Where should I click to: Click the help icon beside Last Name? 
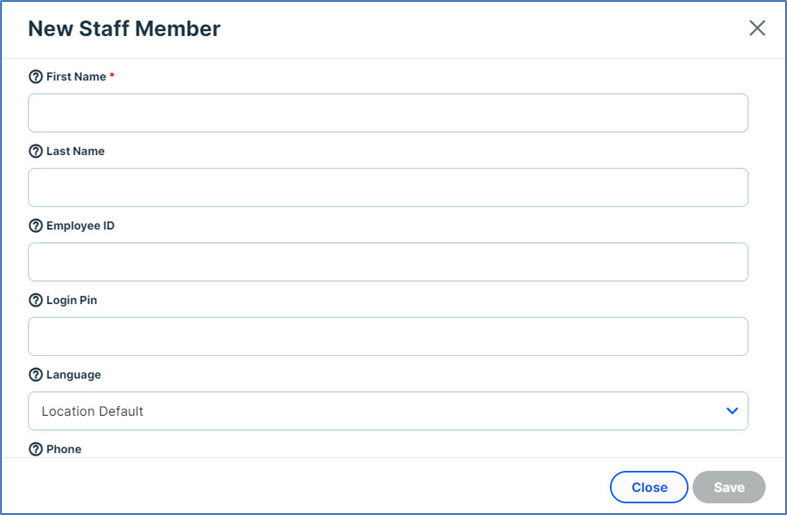pyautogui.click(x=36, y=152)
